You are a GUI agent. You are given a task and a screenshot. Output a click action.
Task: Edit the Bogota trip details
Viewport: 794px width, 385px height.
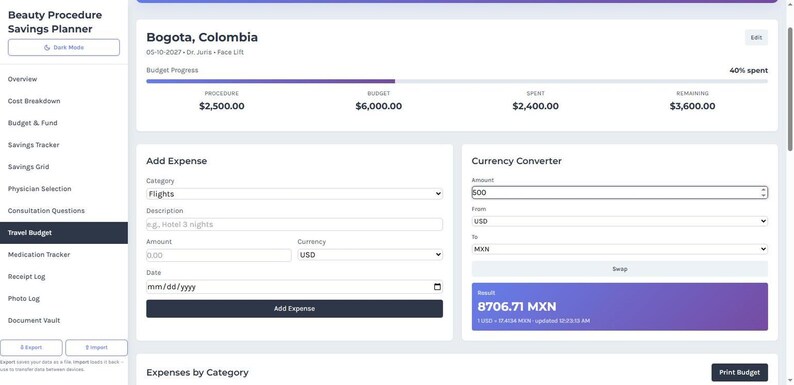756,37
